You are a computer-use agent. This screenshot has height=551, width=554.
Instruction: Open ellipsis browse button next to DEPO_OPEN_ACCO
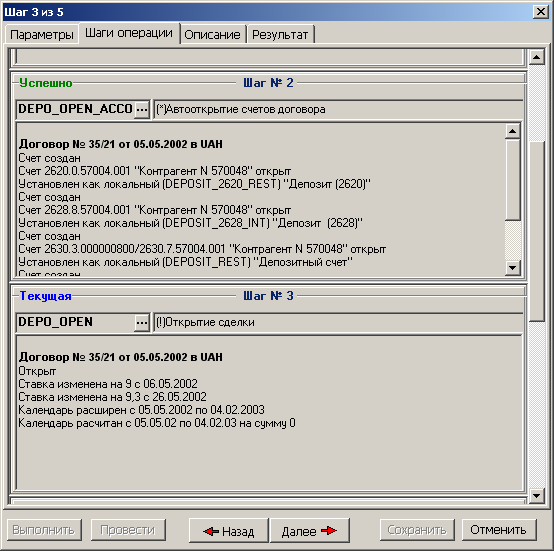tap(142, 109)
